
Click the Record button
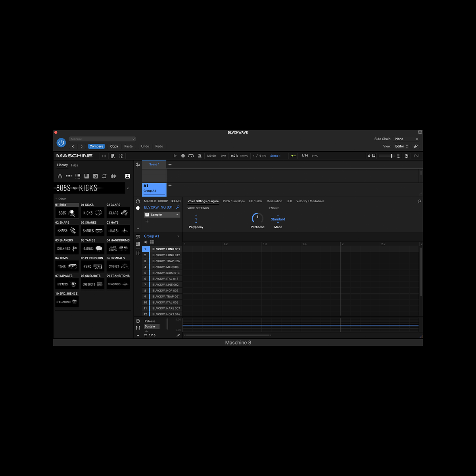(x=183, y=156)
